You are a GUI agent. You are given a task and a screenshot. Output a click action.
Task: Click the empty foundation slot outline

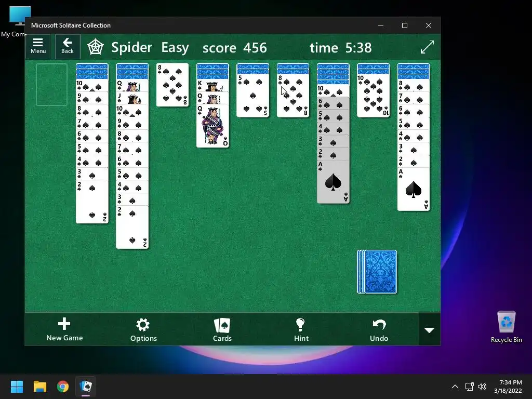click(x=51, y=85)
